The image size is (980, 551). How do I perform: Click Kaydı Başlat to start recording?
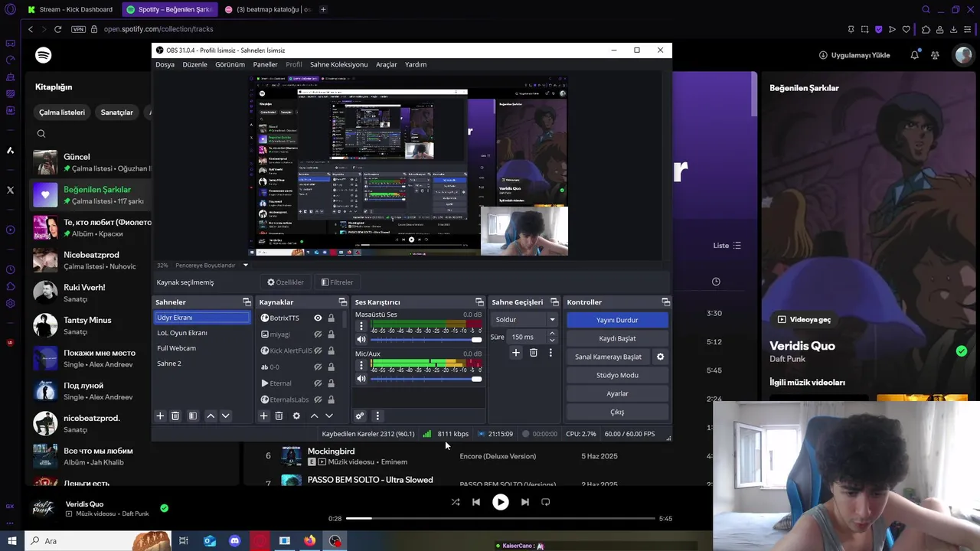pyautogui.click(x=617, y=338)
